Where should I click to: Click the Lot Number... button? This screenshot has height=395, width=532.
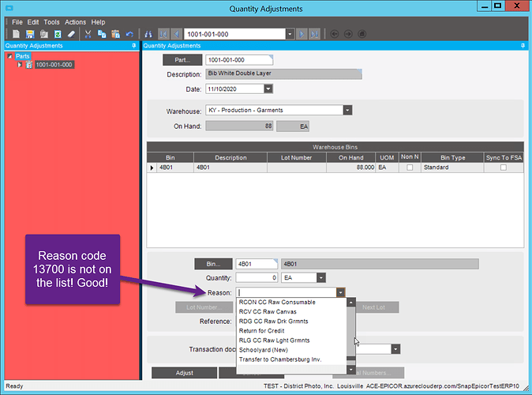(204, 307)
